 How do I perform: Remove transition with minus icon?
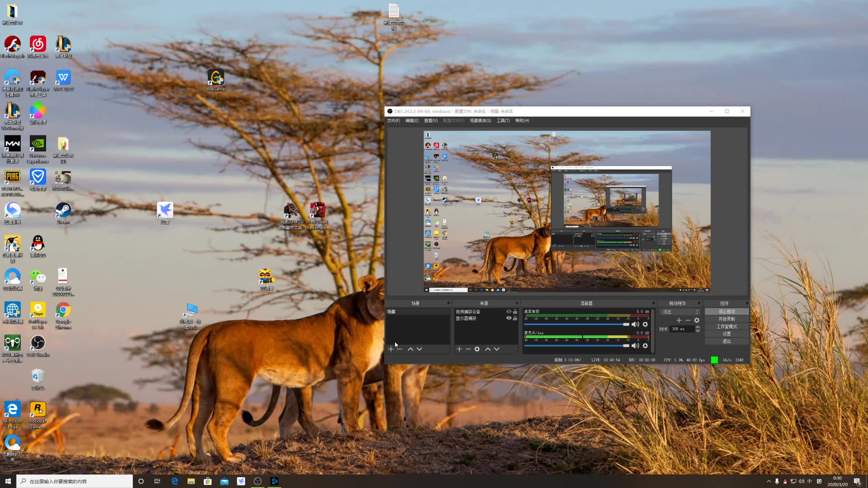[688, 320]
